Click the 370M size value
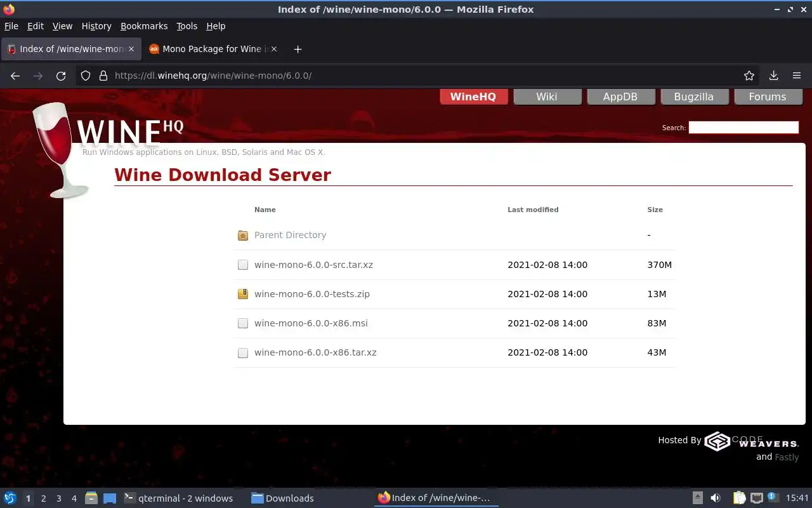812x508 pixels. coord(659,265)
